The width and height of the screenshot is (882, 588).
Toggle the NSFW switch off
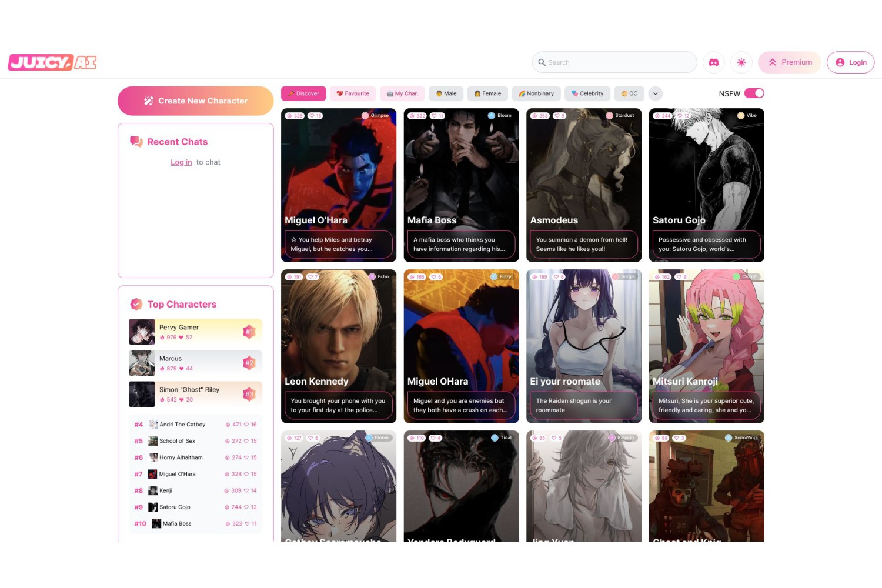754,93
